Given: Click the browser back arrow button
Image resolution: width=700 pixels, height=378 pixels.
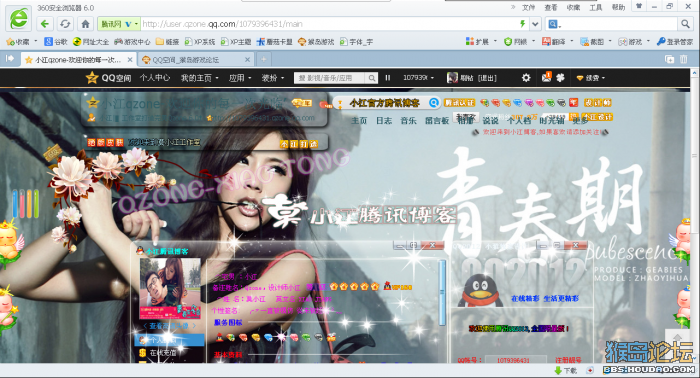Looking at the screenshot, I should (45, 24).
